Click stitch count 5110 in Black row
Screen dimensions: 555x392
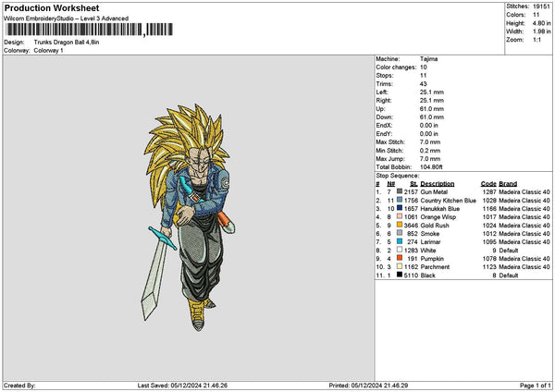[x=411, y=276]
